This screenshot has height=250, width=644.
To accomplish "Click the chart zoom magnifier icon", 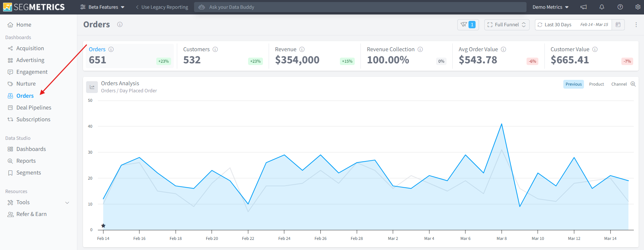I will [x=633, y=84].
